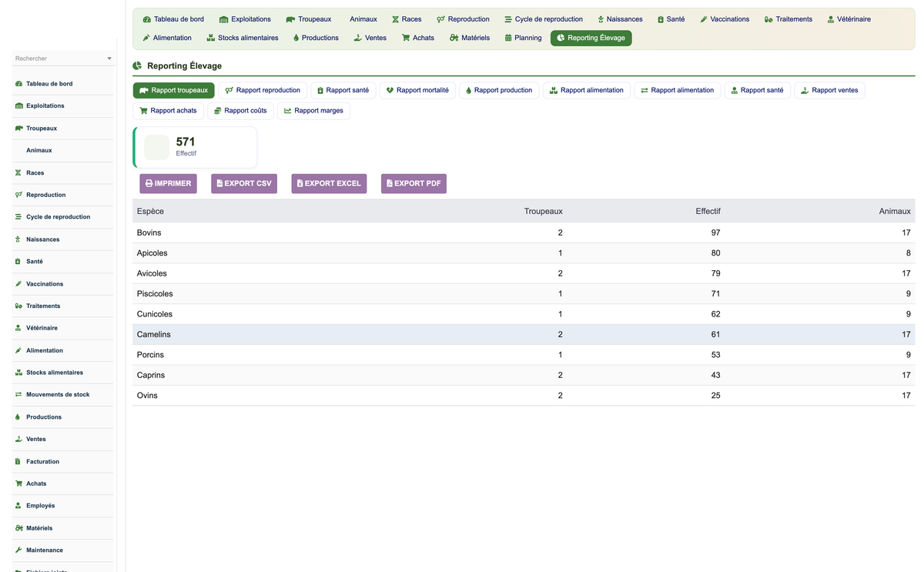Screen dimensions: 924x572
Task: Click the Mouvements de stock arrows icon
Action: click(x=18, y=394)
